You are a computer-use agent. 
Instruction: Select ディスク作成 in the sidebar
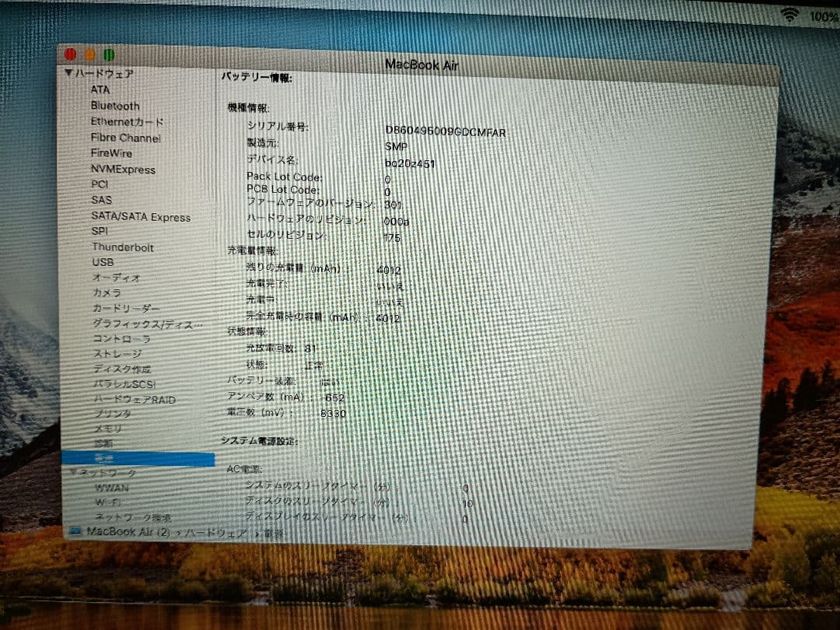coord(123,369)
